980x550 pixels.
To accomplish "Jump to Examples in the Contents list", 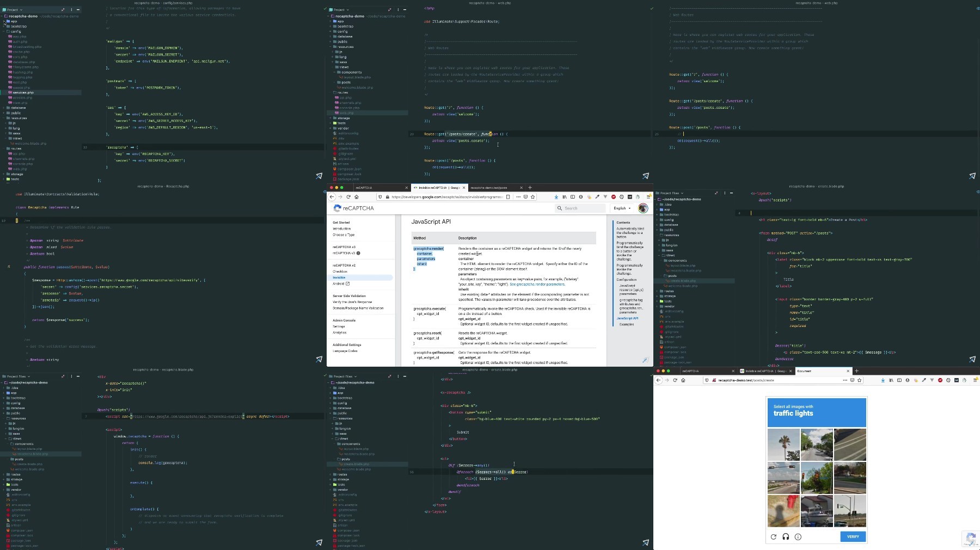I will click(626, 324).
